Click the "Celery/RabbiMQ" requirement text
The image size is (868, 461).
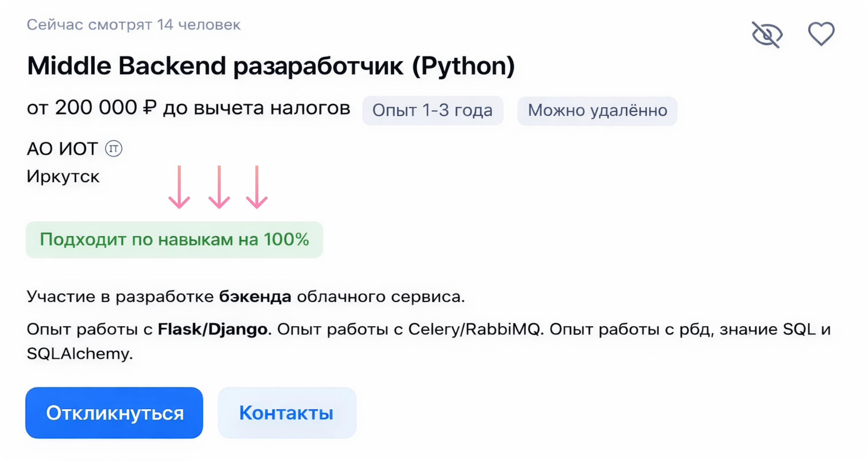pos(475,329)
